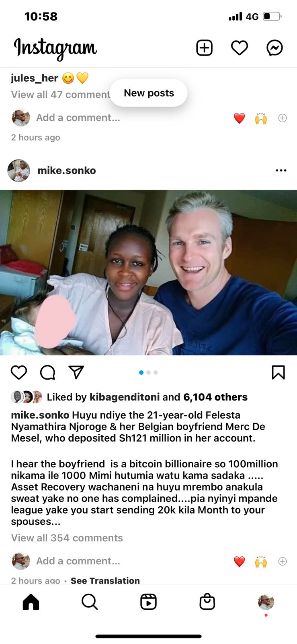Screen dimensions: 297x644
Task: Open Shop bag icon in bottom bar
Action: [x=207, y=602]
